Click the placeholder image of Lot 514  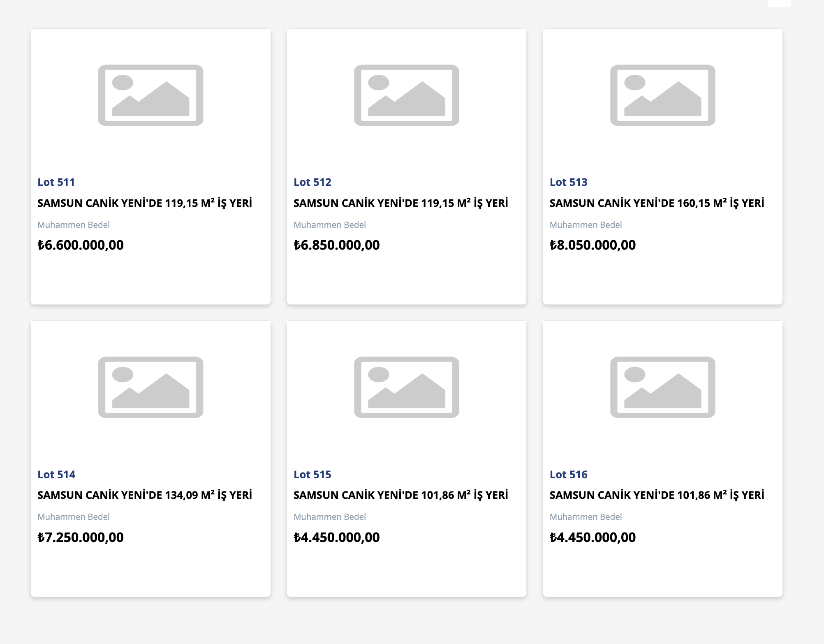[150, 387]
